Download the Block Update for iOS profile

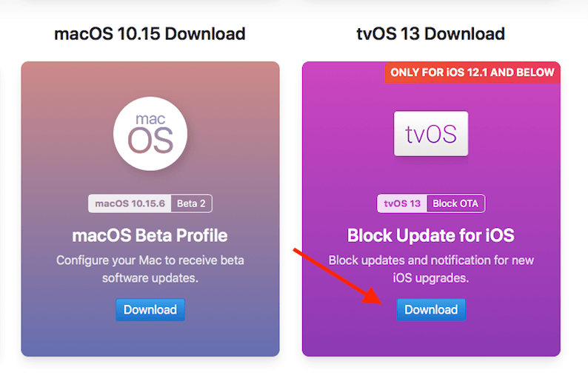431,309
